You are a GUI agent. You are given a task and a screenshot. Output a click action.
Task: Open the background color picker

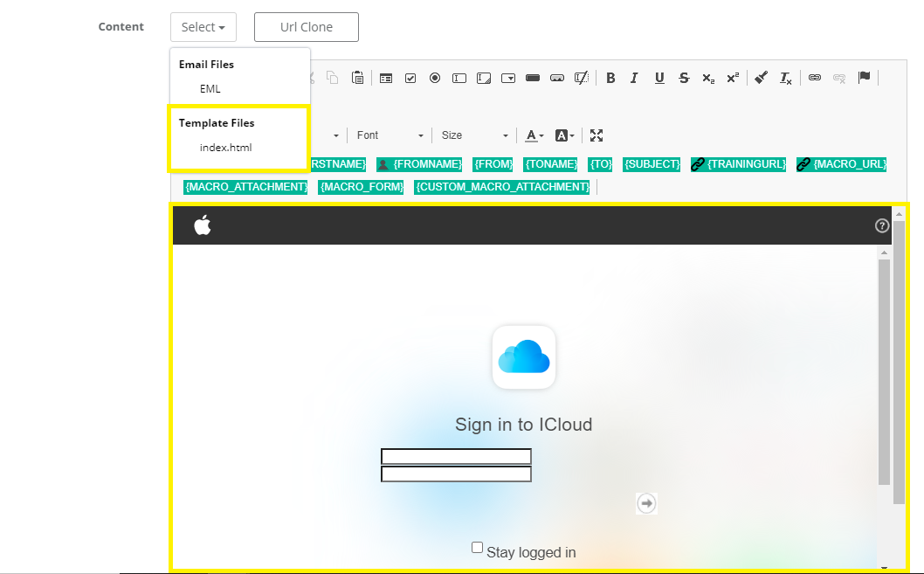(564, 135)
